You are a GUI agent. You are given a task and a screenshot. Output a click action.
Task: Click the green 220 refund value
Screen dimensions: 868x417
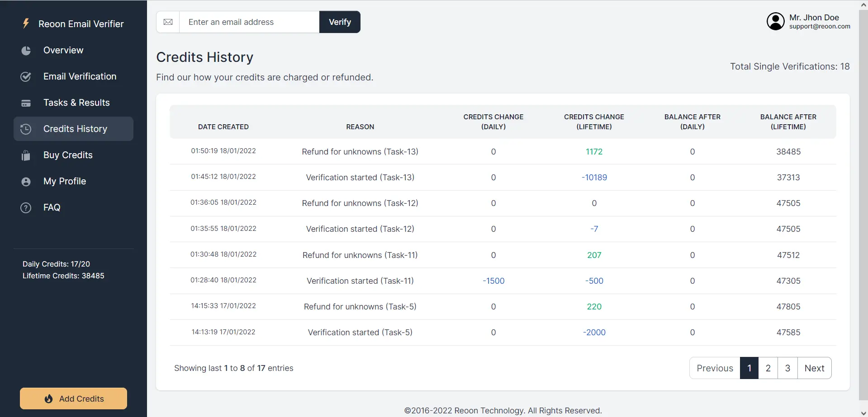(x=594, y=307)
